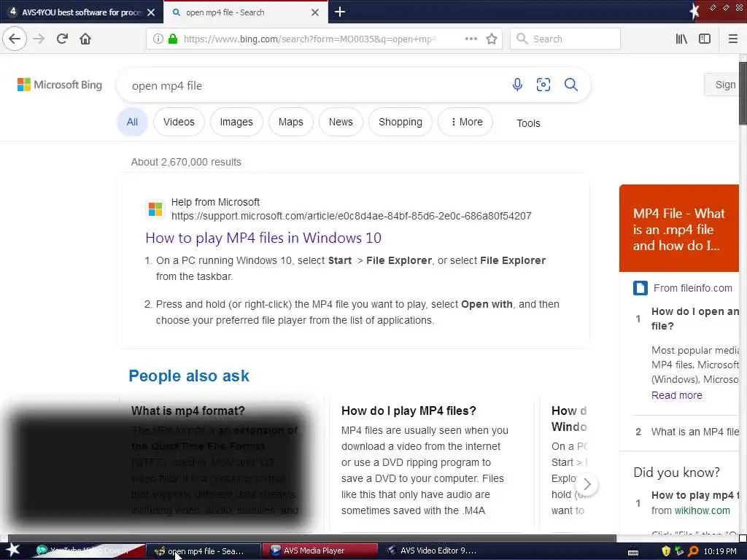This screenshot has height=560, width=747.
Task: Start Bing voice search with microphone
Action: pos(517,85)
